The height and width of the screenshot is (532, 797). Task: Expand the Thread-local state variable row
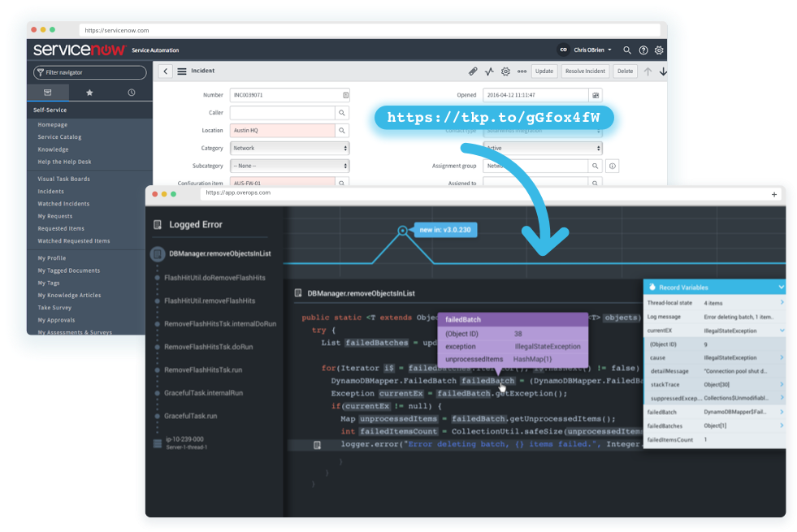point(782,303)
